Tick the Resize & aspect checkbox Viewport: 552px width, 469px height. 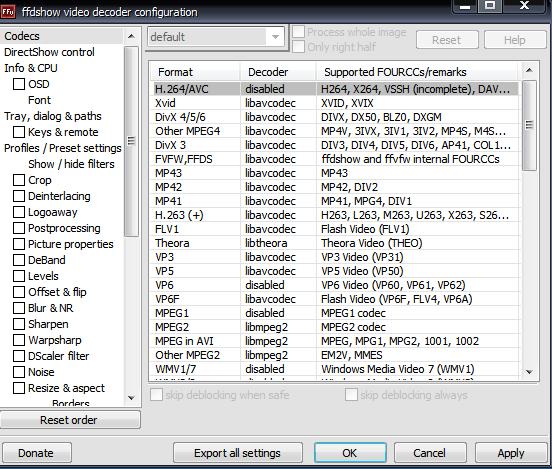pos(19,388)
